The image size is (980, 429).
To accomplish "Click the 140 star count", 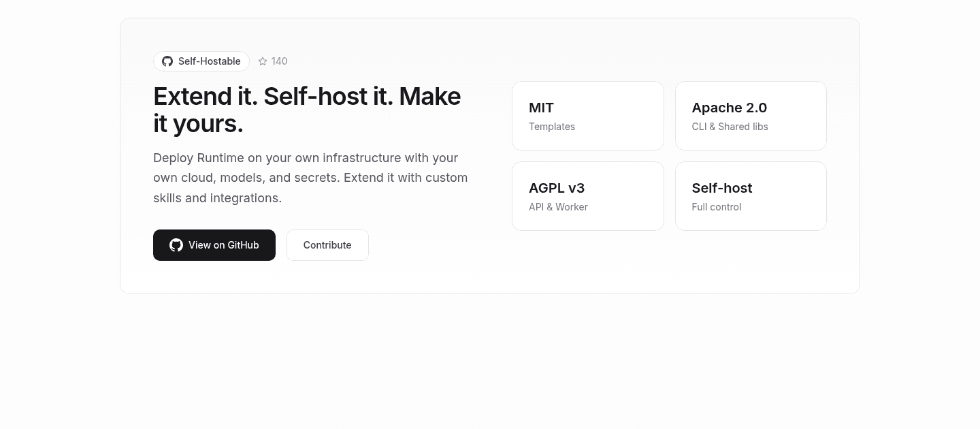I will point(280,61).
